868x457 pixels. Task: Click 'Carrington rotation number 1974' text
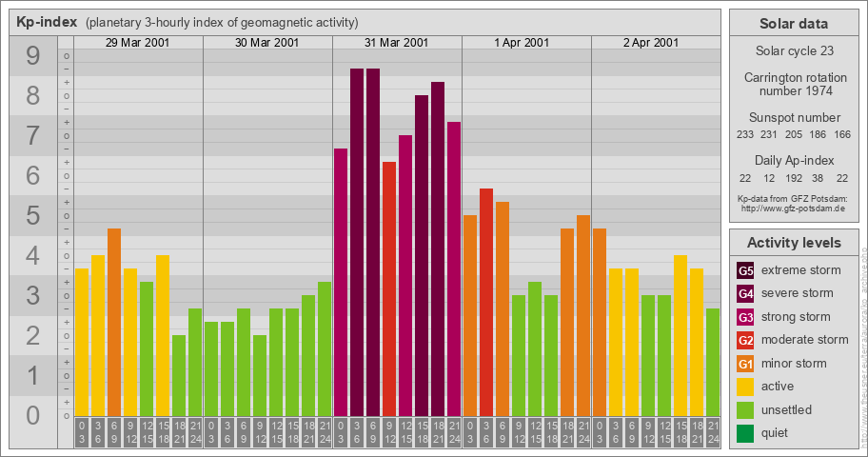pyautogui.click(x=796, y=84)
